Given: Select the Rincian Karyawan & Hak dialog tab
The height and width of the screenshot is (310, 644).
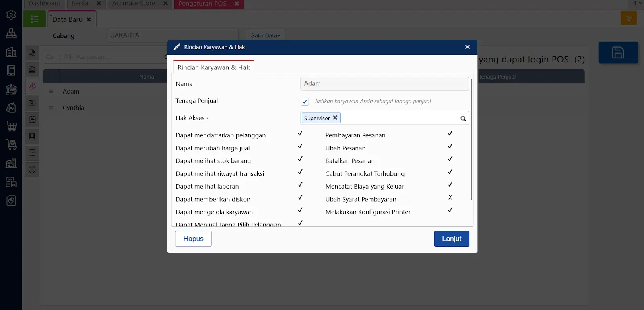Looking at the screenshot, I should [213, 67].
